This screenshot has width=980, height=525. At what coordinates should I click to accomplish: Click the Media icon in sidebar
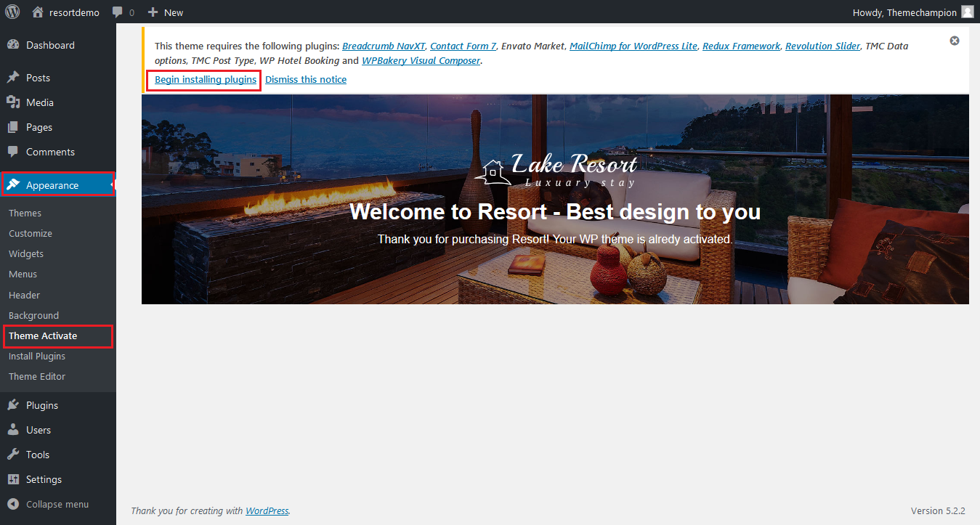tap(13, 102)
